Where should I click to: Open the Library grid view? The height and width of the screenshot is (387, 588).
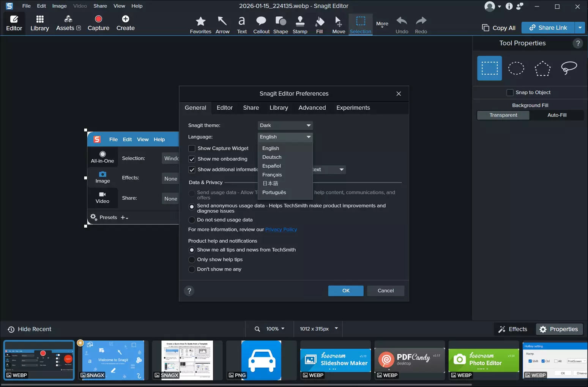click(39, 23)
